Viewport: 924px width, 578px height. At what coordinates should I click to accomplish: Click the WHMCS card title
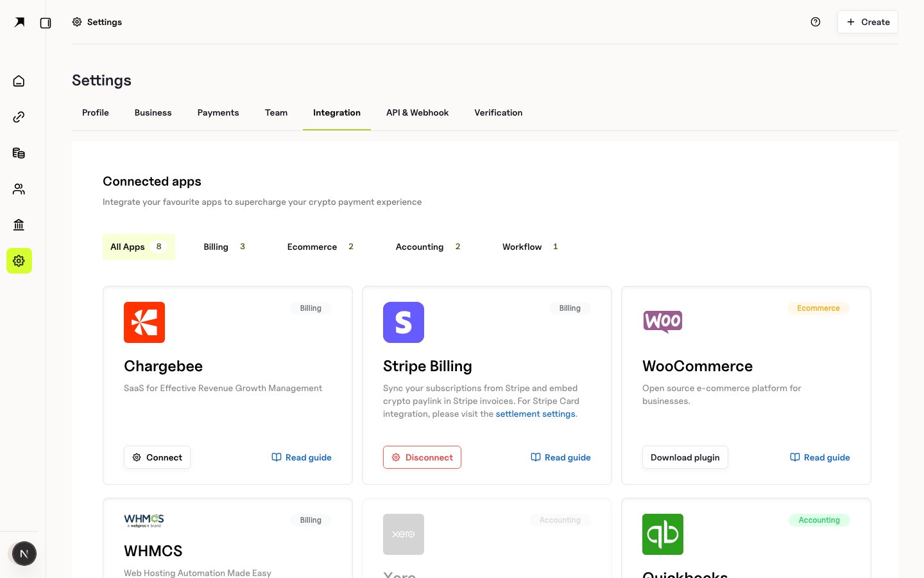click(153, 551)
